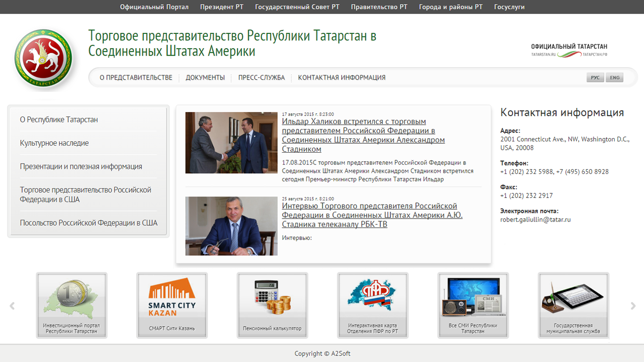644x362 pixels.
Task: Open the ПРЕСС-СЛУЖБА menu item
Action: coord(261,78)
